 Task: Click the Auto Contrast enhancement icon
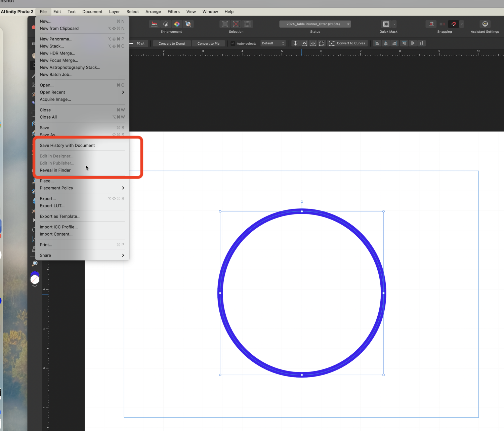tap(166, 24)
